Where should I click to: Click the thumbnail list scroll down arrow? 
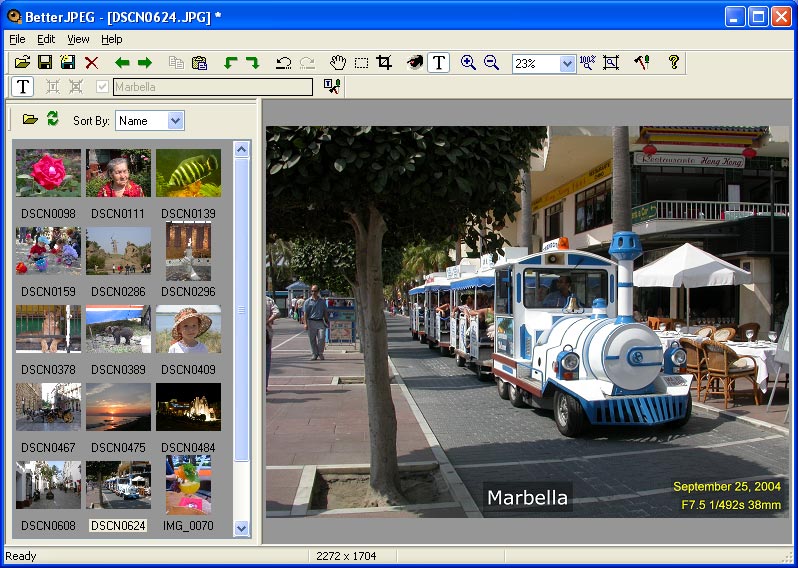pos(241,527)
